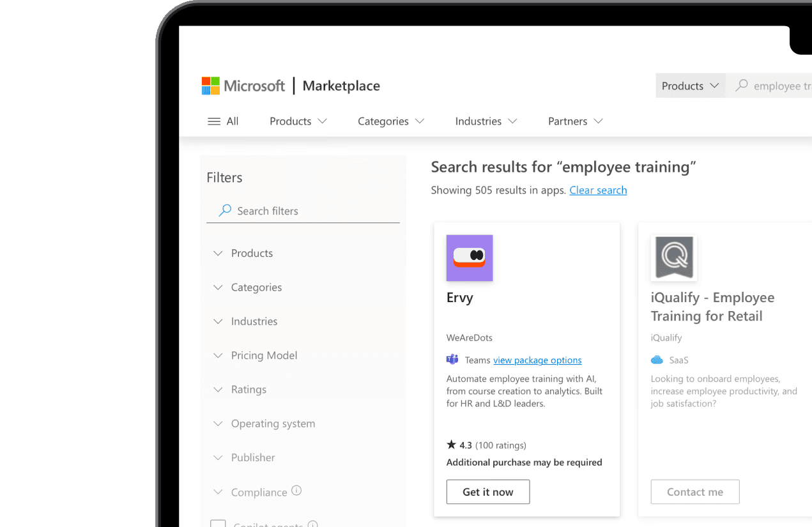Open the Partners navigation menu
The height and width of the screenshot is (527, 812).
click(x=576, y=121)
